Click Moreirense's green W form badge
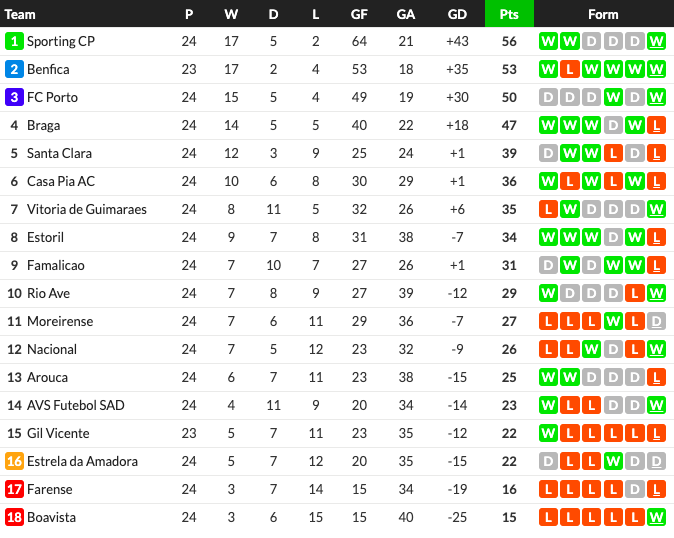 coord(613,321)
